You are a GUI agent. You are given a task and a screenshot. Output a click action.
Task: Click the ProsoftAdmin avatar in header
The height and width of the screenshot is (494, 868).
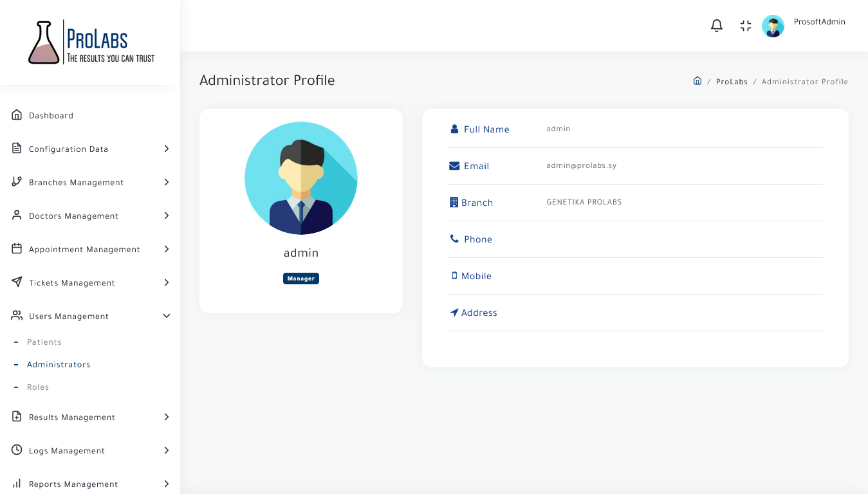point(773,26)
